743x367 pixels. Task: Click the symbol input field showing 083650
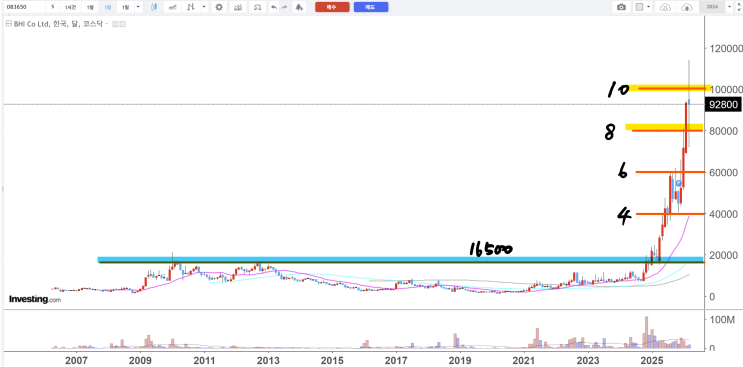tap(25, 7)
